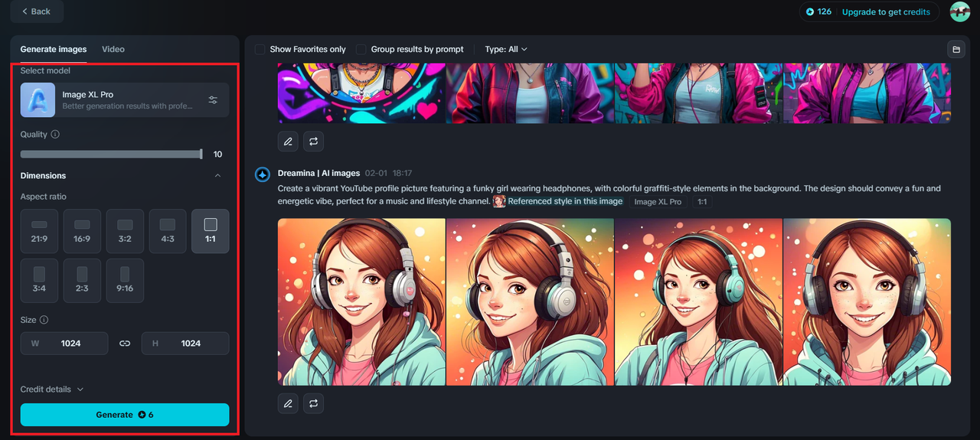Open first headphone girl generated image

(x=361, y=301)
